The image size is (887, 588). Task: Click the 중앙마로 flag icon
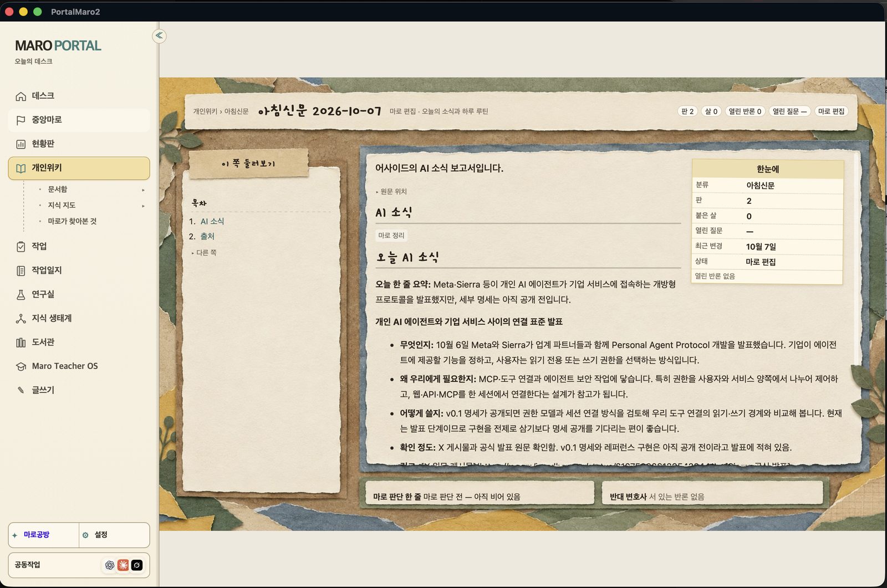click(x=21, y=120)
